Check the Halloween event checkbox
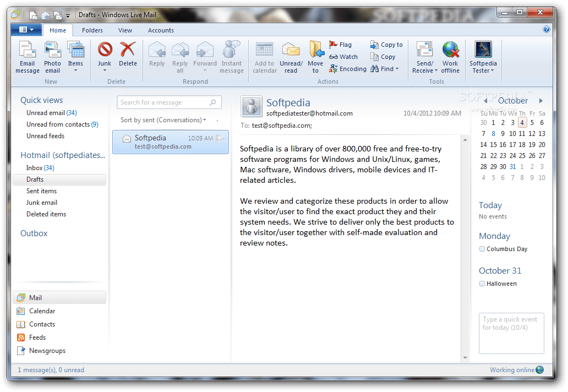 [482, 284]
